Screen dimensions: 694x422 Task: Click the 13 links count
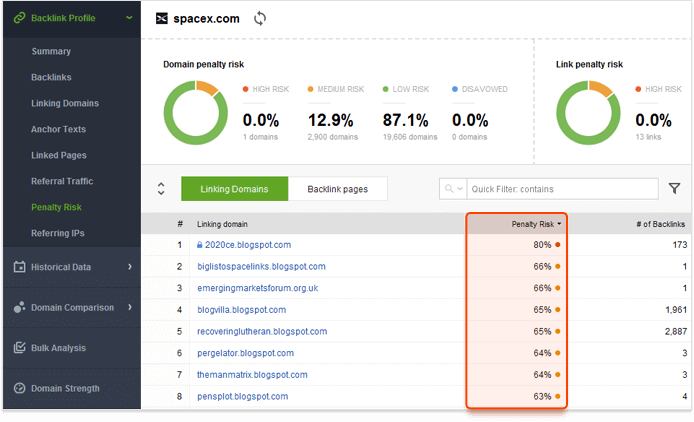pos(648,137)
